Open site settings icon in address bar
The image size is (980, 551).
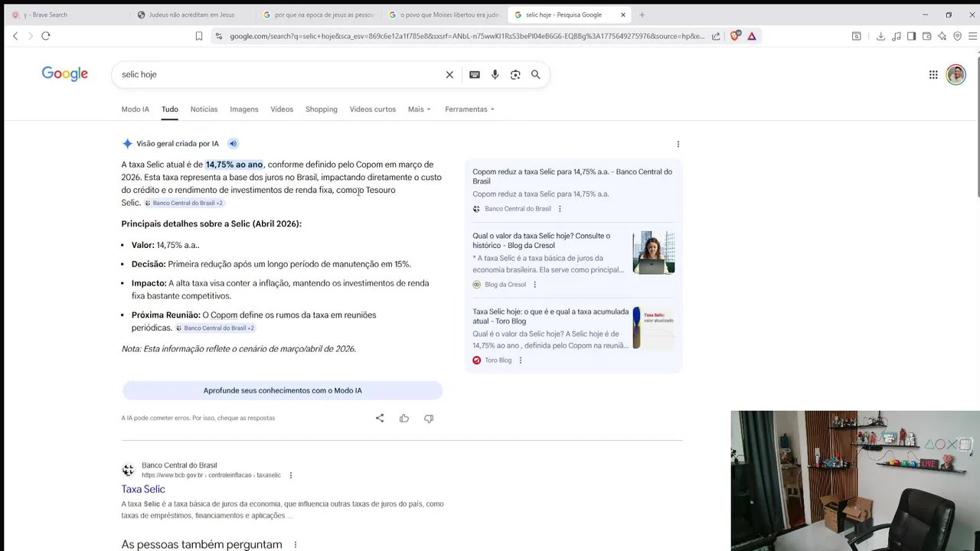tap(219, 36)
